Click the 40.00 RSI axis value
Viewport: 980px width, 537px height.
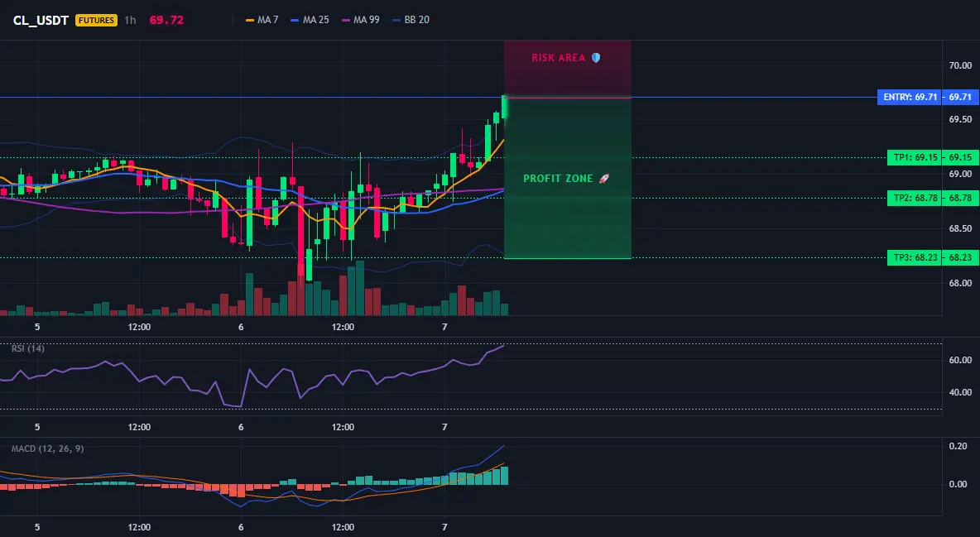pyautogui.click(x=960, y=392)
